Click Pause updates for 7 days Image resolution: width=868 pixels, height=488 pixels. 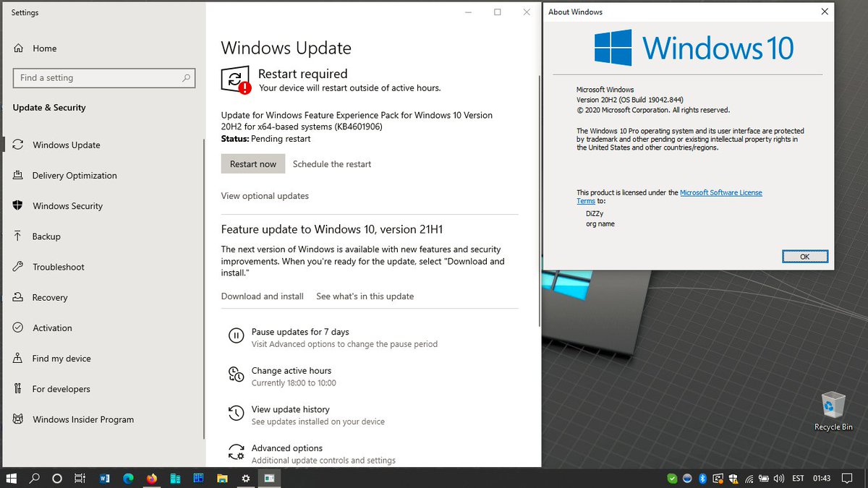click(x=300, y=332)
